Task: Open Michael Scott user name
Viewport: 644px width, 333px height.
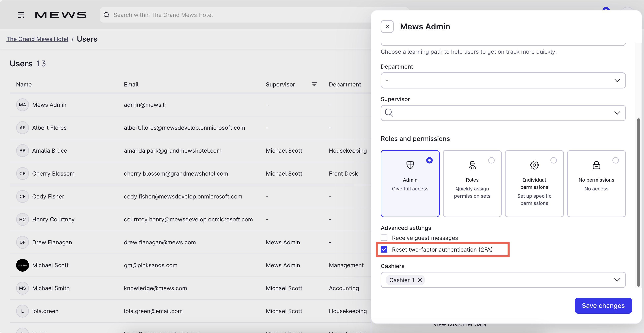Action: [x=50, y=265]
